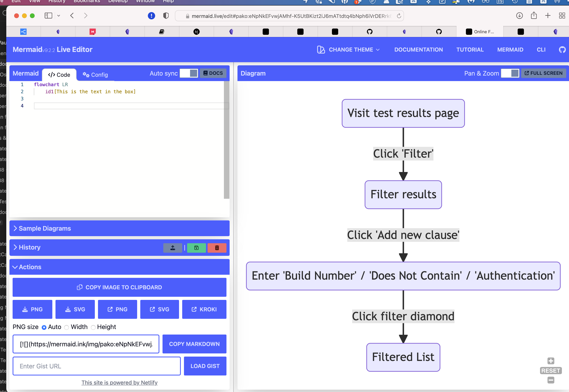The width and height of the screenshot is (569, 392).
Task: Click the TUTORIAL link
Action: click(470, 50)
